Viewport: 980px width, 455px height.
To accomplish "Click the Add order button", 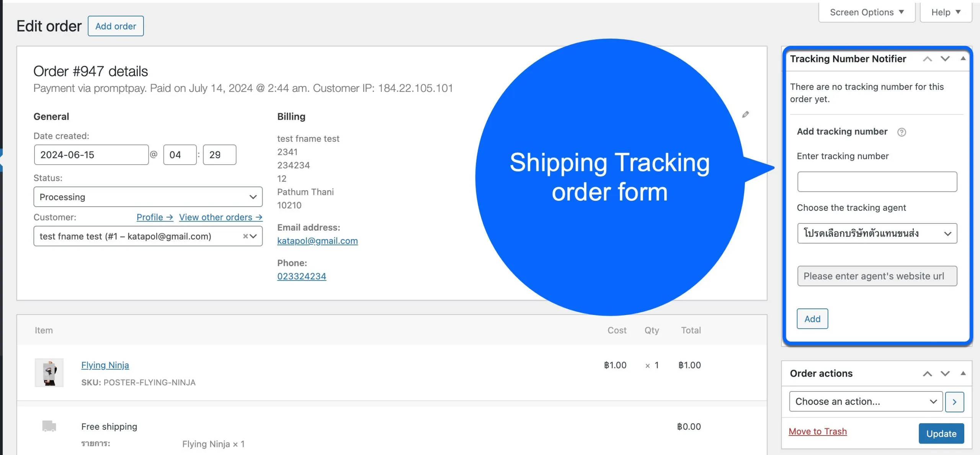I will [x=116, y=26].
